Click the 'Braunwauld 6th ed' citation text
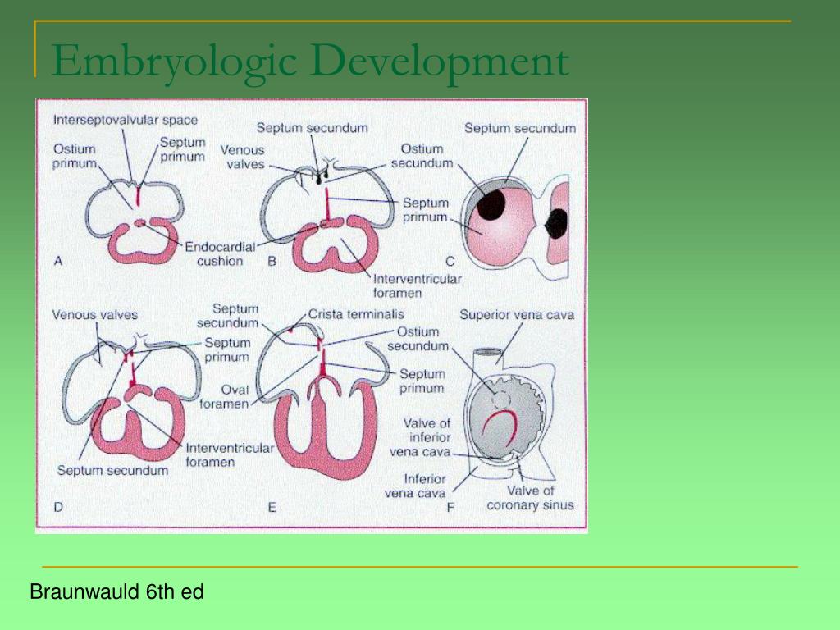Viewport: 840px width, 630px height. pyautogui.click(x=116, y=592)
